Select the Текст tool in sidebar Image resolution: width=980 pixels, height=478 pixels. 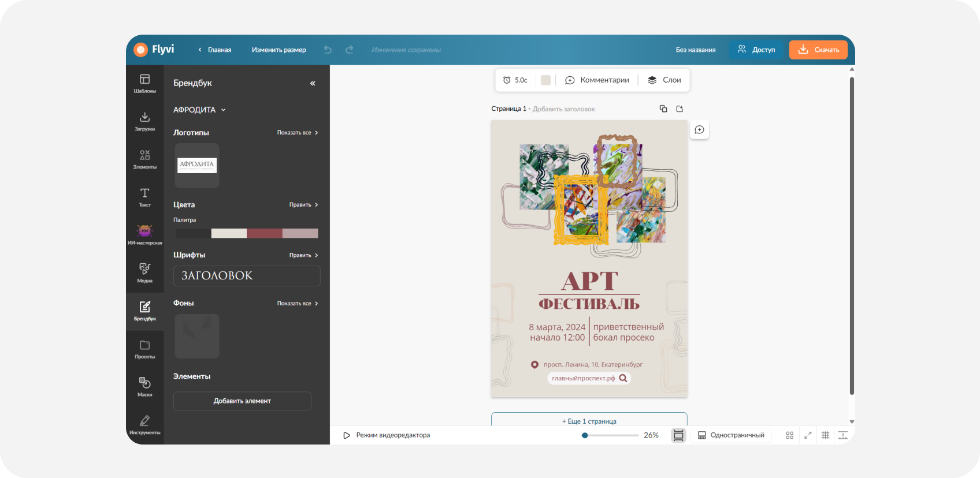tap(144, 197)
